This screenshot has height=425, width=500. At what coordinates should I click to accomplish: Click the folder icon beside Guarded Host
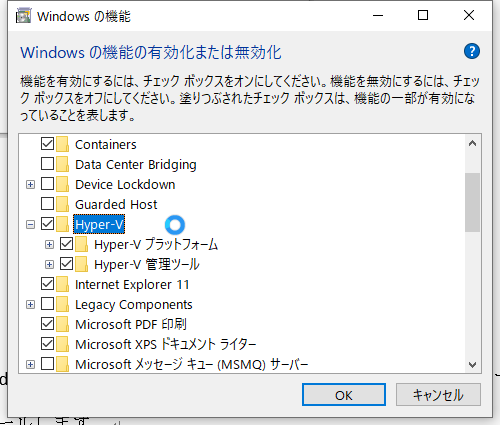[x=62, y=204]
